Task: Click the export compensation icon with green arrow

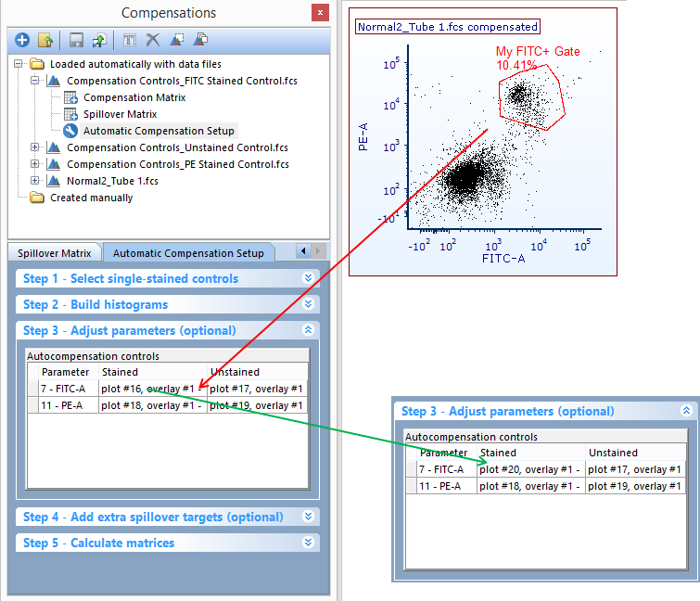Action: coord(97,40)
